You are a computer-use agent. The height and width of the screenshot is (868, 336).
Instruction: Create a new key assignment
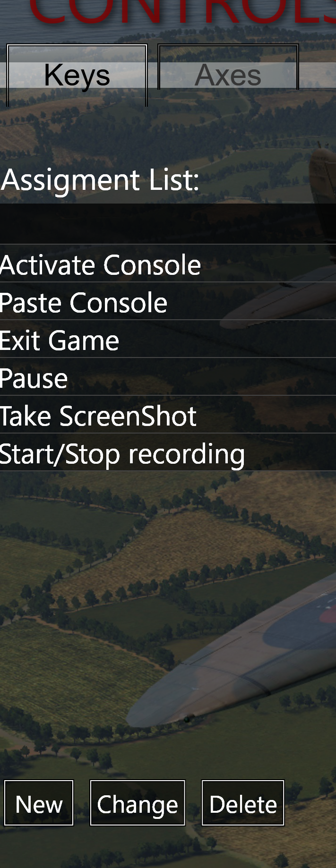coord(39,803)
